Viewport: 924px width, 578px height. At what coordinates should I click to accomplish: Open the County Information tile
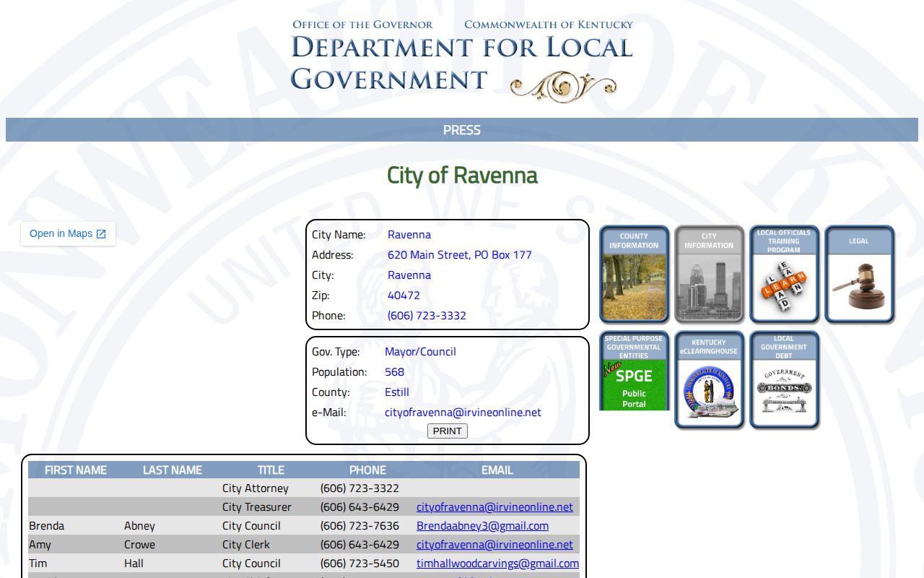pyautogui.click(x=634, y=274)
